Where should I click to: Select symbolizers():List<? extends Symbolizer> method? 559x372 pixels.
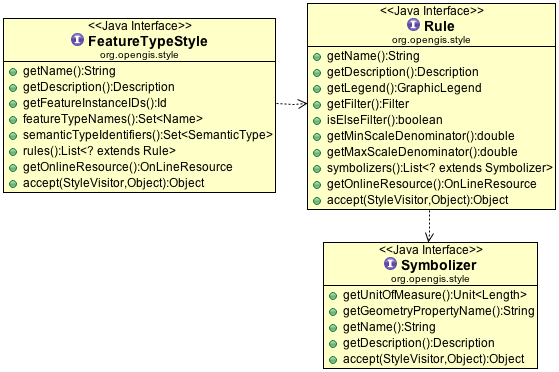(x=440, y=168)
